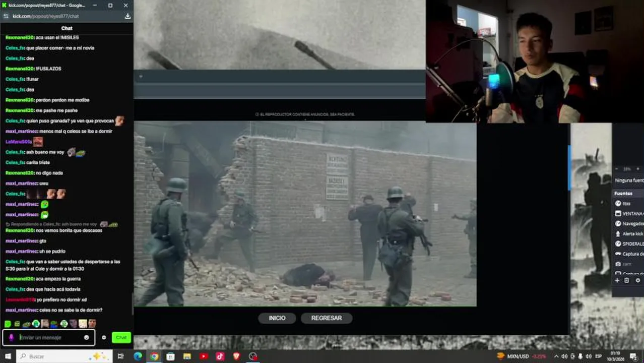Delete selected source with trash icon

(x=627, y=280)
